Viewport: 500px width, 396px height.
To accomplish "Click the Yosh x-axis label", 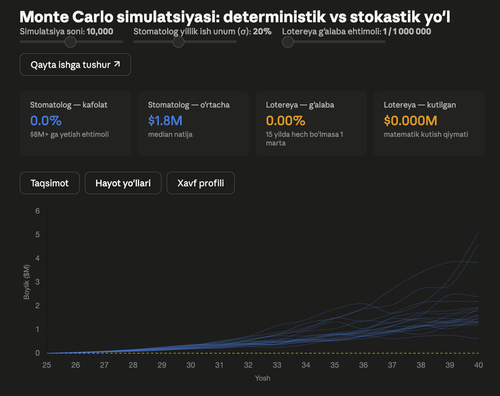I will tap(263, 378).
